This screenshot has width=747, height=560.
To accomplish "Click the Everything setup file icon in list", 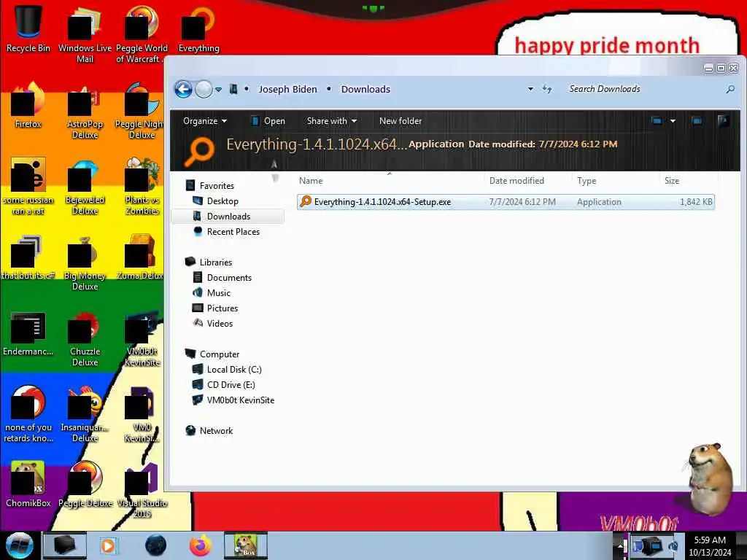I will click(306, 201).
